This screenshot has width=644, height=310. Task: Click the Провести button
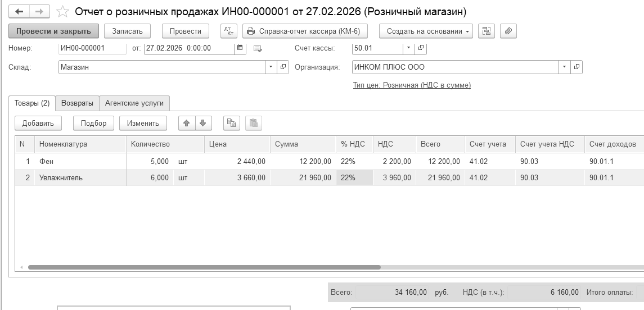coord(186,31)
